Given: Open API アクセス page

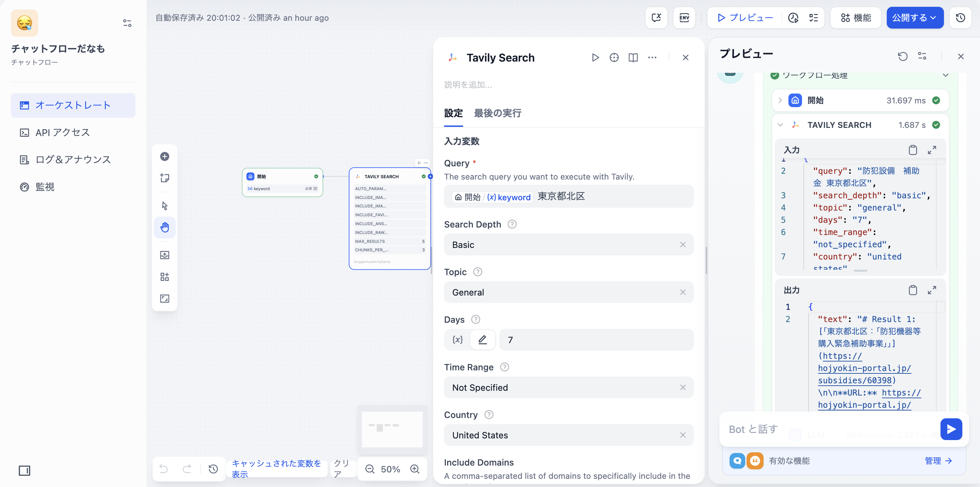Looking at the screenshot, I should pos(73,132).
